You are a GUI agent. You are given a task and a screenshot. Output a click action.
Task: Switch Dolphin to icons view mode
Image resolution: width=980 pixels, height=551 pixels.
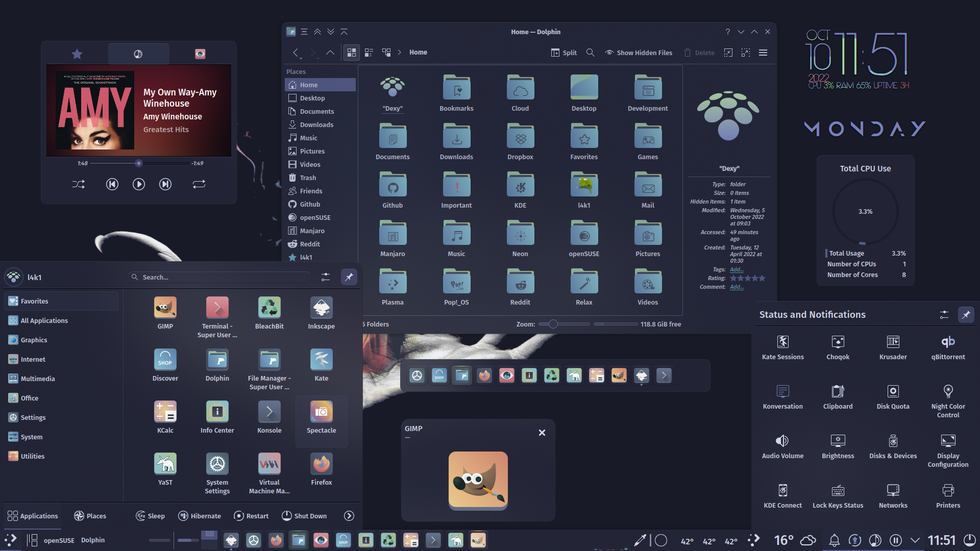352,53
